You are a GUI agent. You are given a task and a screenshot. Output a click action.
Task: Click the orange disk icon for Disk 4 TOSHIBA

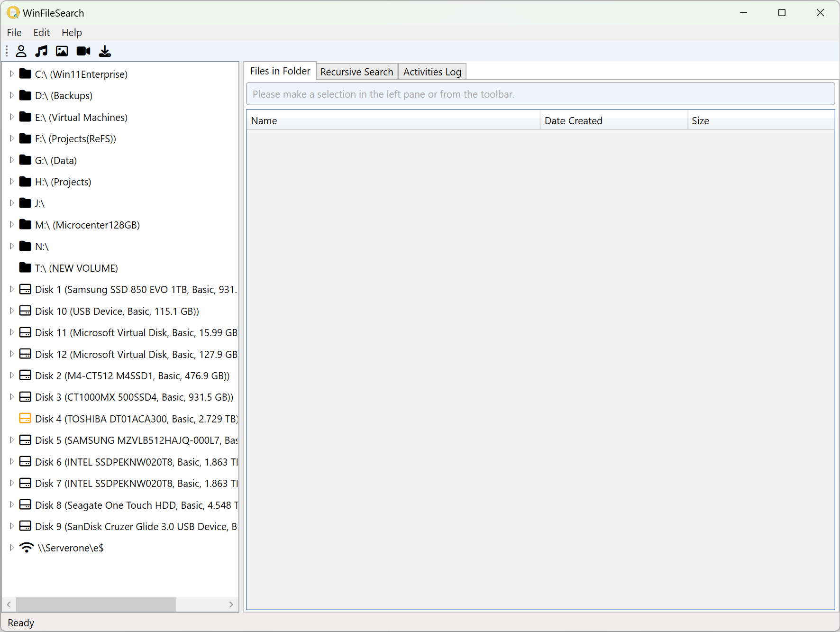25,418
